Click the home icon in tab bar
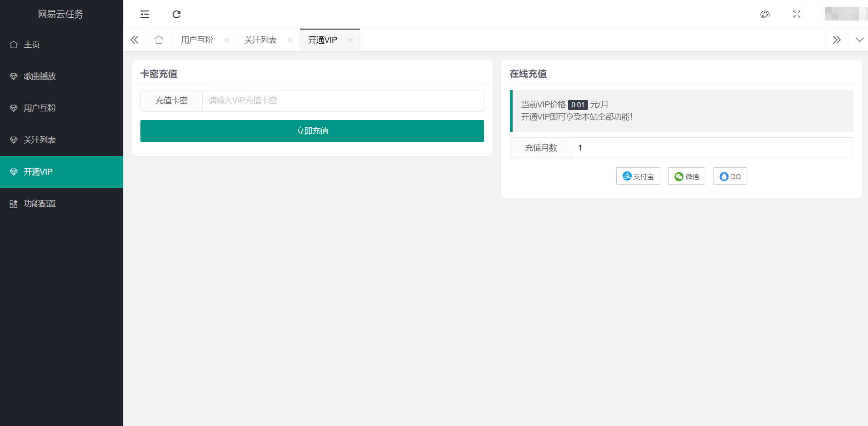Image resolution: width=868 pixels, height=426 pixels. (x=159, y=40)
